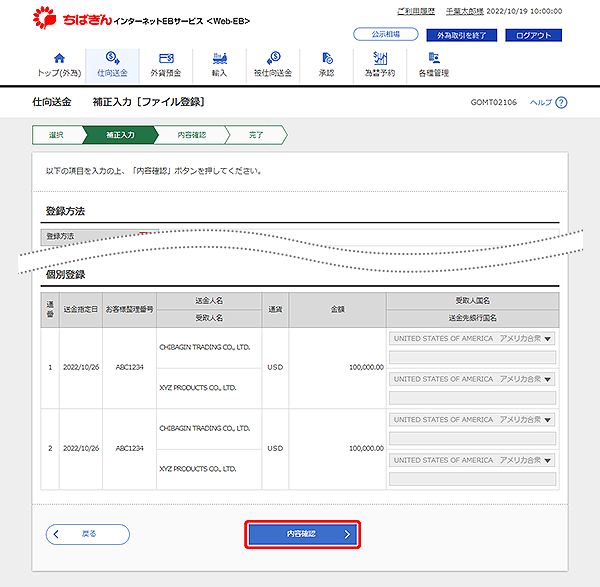Select the 仕向送金 tab
The image size is (600, 587).
click(x=112, y=65)
